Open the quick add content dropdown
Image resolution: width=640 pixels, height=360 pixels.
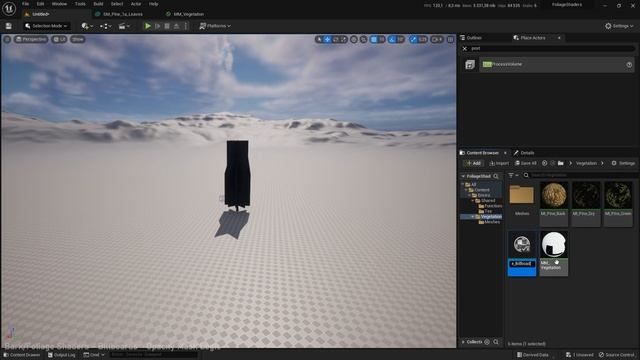point(87,26)
